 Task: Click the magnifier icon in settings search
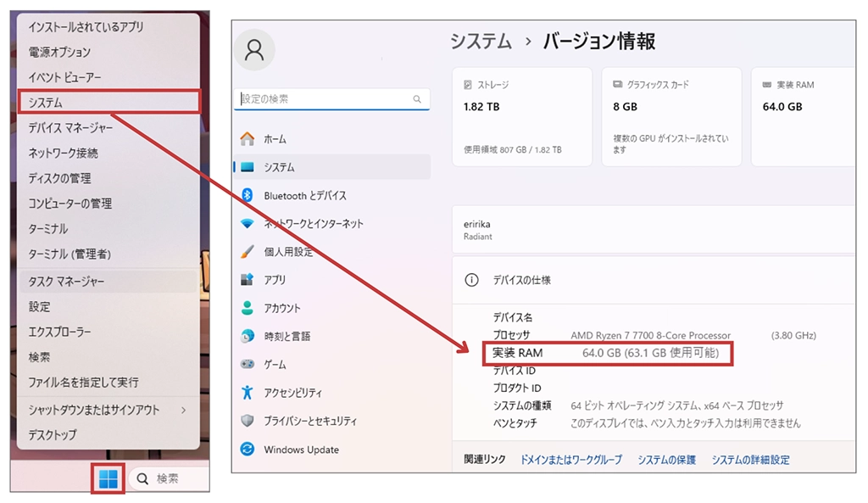pos(417,99)
